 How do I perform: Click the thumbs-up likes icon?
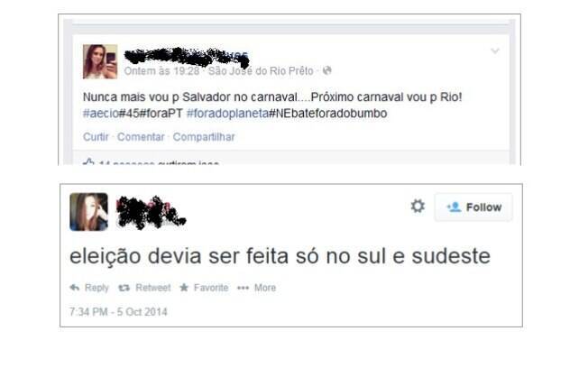88,162
